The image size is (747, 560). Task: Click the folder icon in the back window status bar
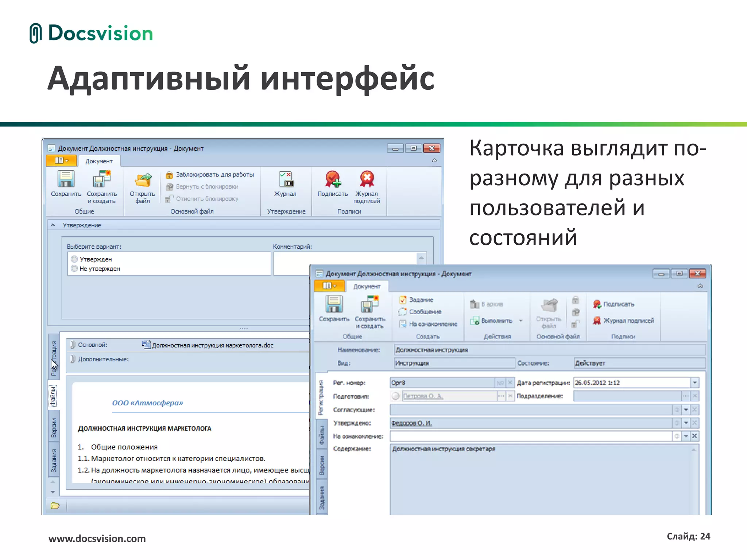(55, 506)
